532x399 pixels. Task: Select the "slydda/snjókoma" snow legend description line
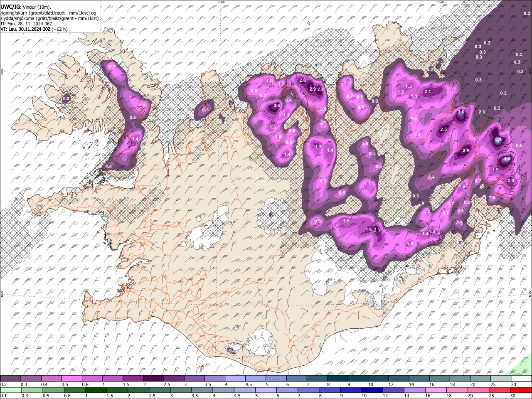click(x=49, y=18)
